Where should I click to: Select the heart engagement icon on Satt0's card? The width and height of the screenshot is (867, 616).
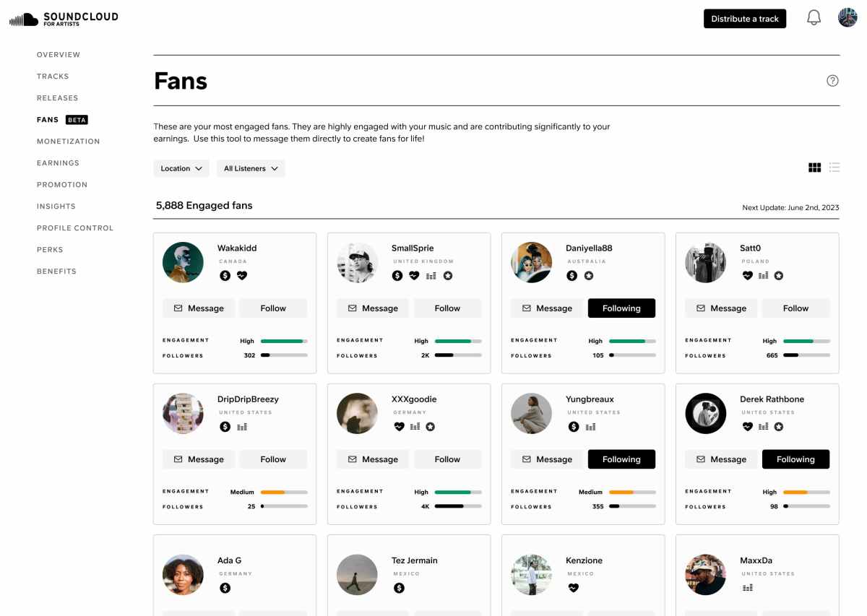(747, 275)
